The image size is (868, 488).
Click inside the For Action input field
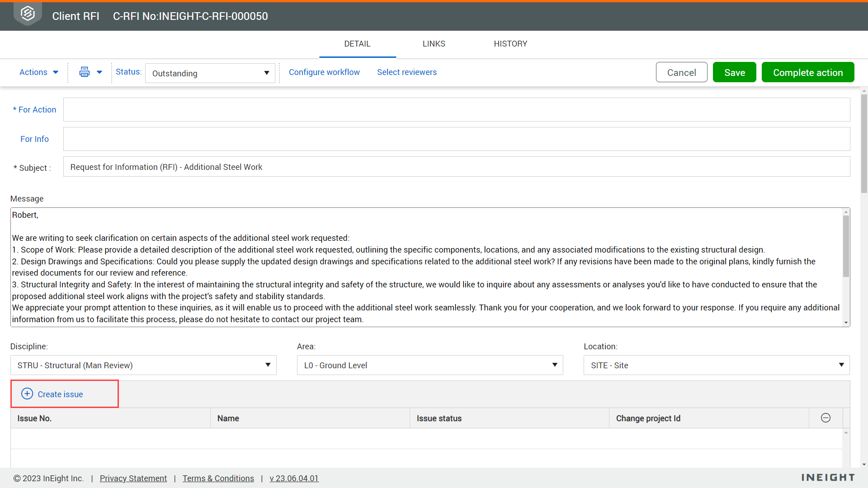[x=456, y=109]
